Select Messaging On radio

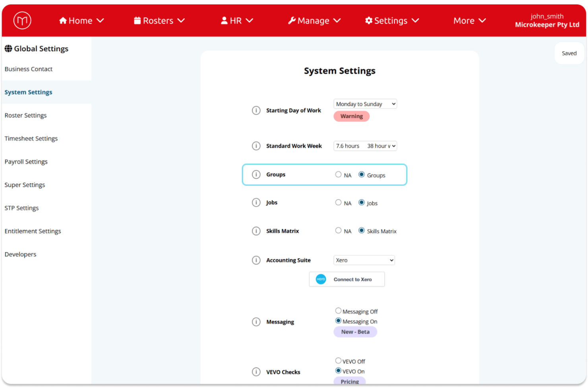pyautogui.click(x=338, y=321)
